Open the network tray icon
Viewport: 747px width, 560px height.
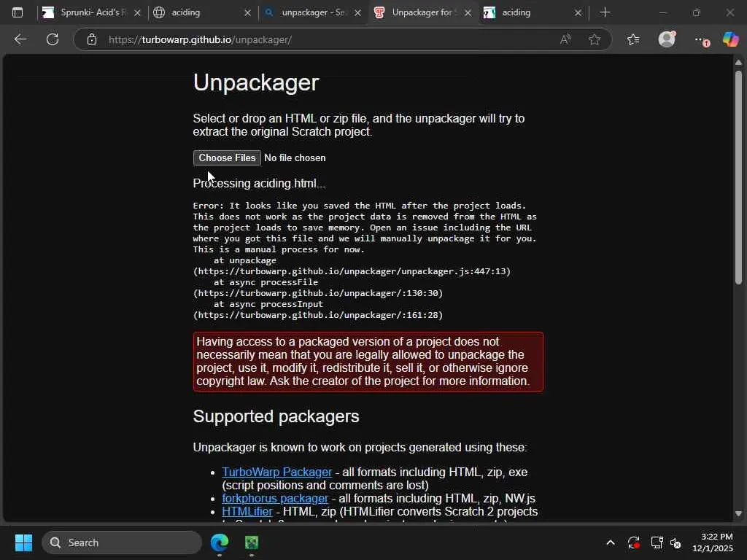pos(657,542)
